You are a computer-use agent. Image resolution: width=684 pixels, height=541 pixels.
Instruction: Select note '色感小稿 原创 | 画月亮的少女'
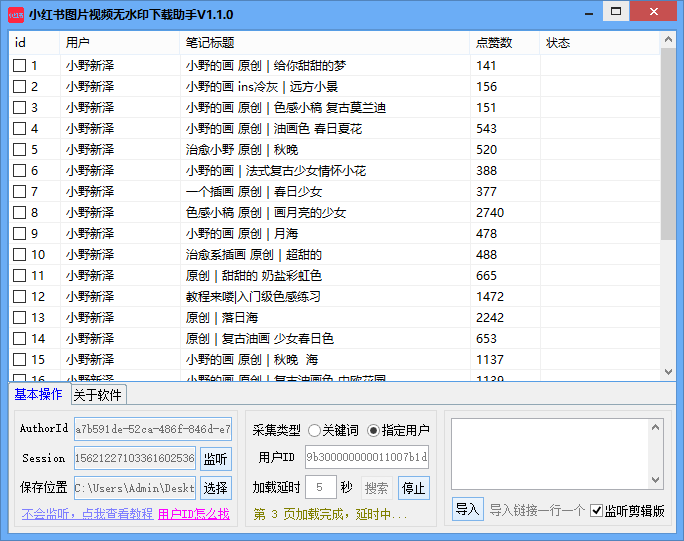pos(266,212)
